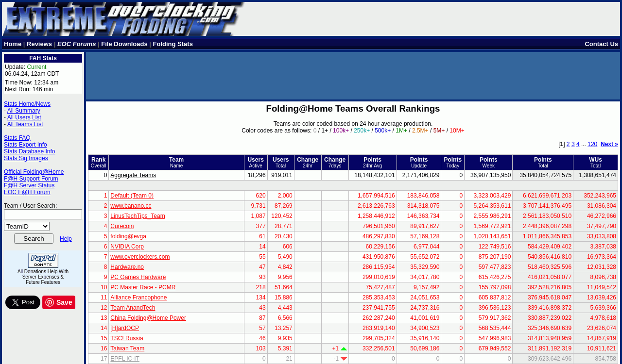
Task: Go to rankings page 4
Action: tap(578, 144)
